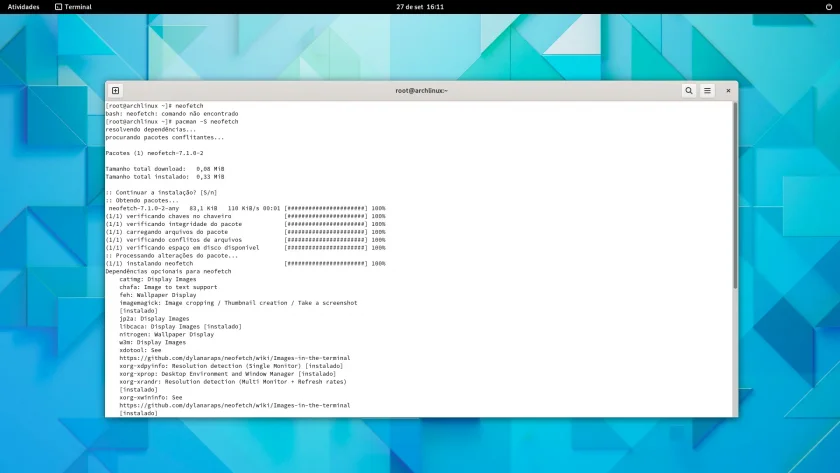Screen dimensions: 840x473
Task: Open a new terminal tab with the plus icon
Action: tap(115, 91)
